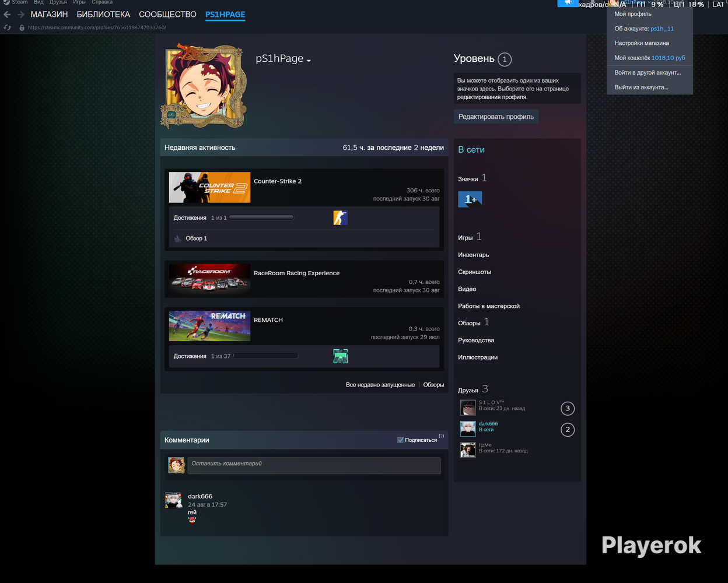Click the REMATCH achievement icon

click(x=340, y=356)
